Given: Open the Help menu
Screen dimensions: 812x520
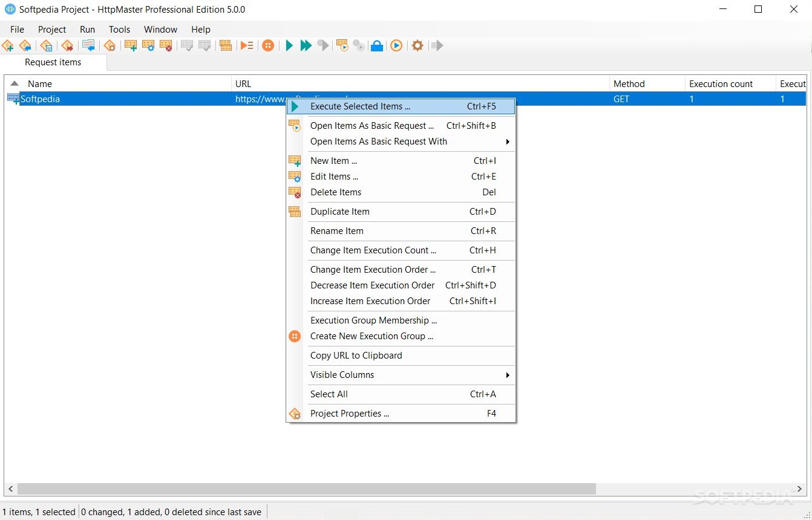Looking at the screenshot, I should coord(201,29).
